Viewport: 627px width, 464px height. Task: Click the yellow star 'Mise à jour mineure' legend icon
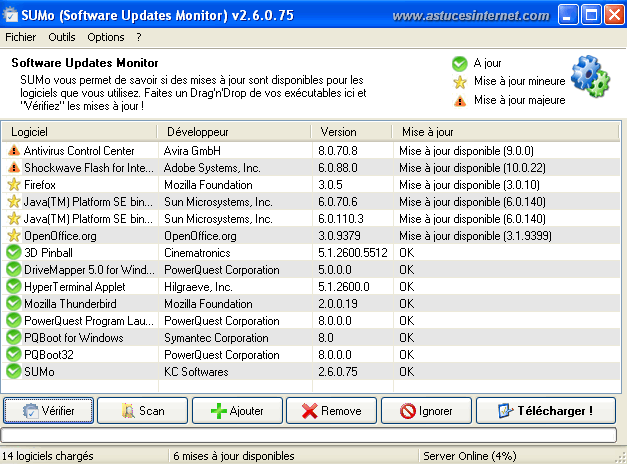pyautogui.click(x=460, y=82)
